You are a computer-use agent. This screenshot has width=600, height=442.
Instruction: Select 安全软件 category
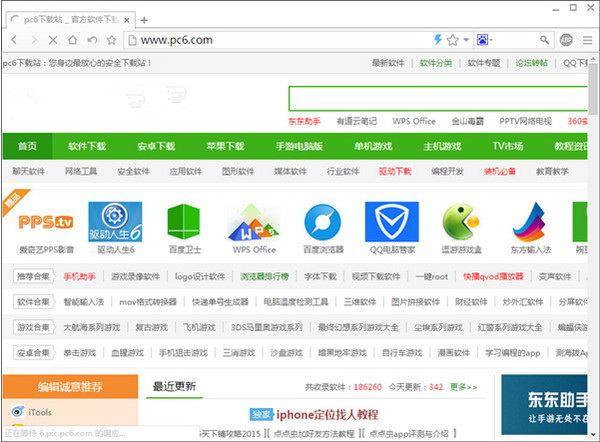[133, 171]
